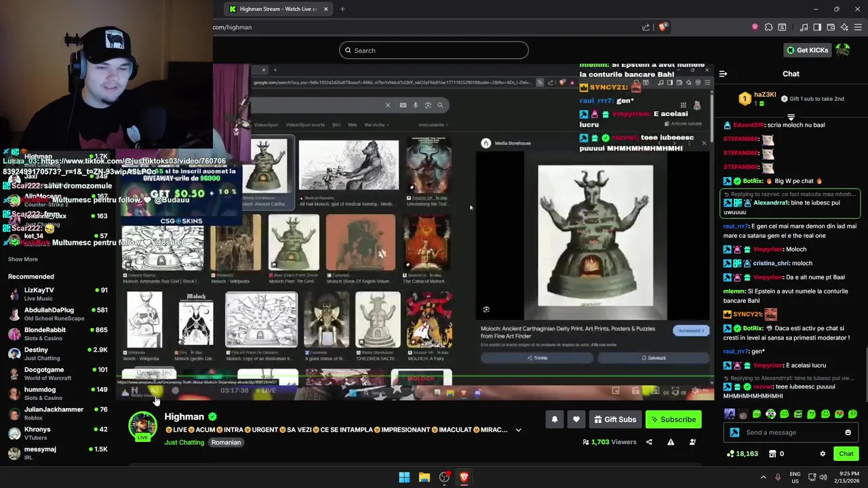Click the Alexandrra1 chat username

pos(770,203)
